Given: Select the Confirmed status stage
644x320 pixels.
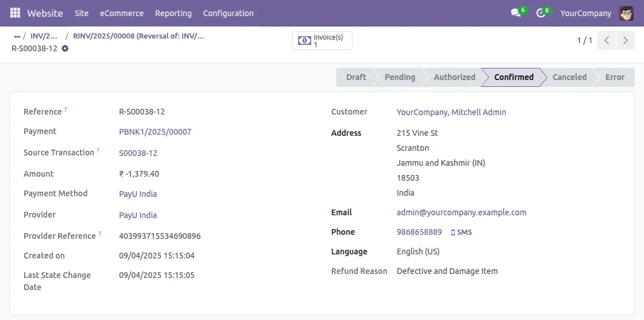Looking at the screenshot, I should pyautogui.click(x=513, y=77).
